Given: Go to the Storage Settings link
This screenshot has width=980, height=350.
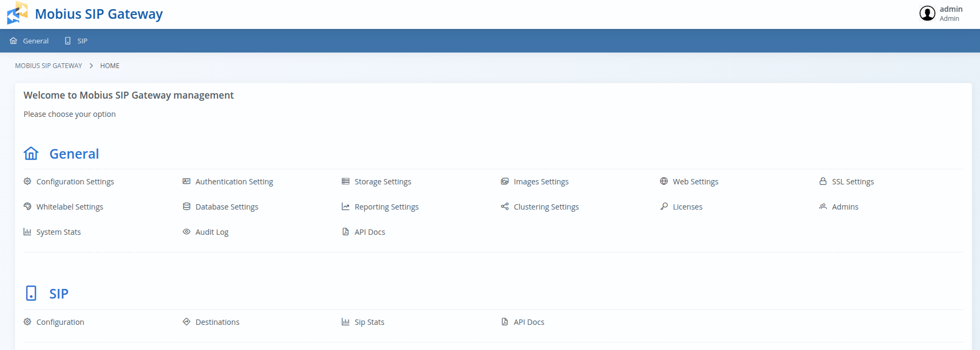Looking at the screenshot, I should (x=383, y=182).
